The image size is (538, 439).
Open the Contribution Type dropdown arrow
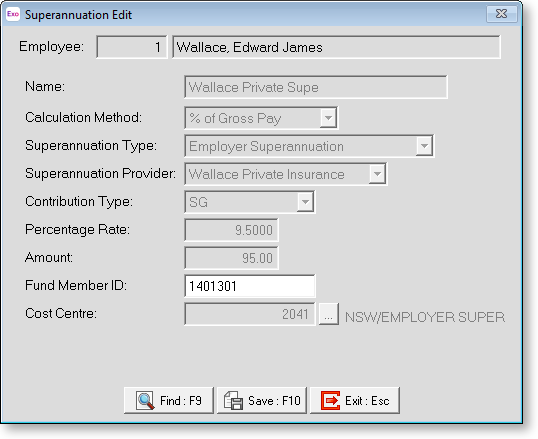tap(305, 202)
